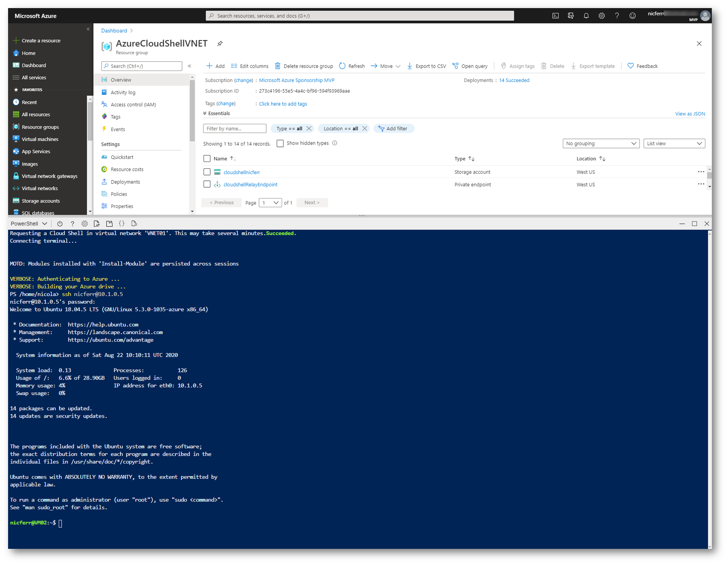Image resolution: width=728 pixels, height=565 pixels.
Task: Open the notifications bell
Action: coord(586,16)
